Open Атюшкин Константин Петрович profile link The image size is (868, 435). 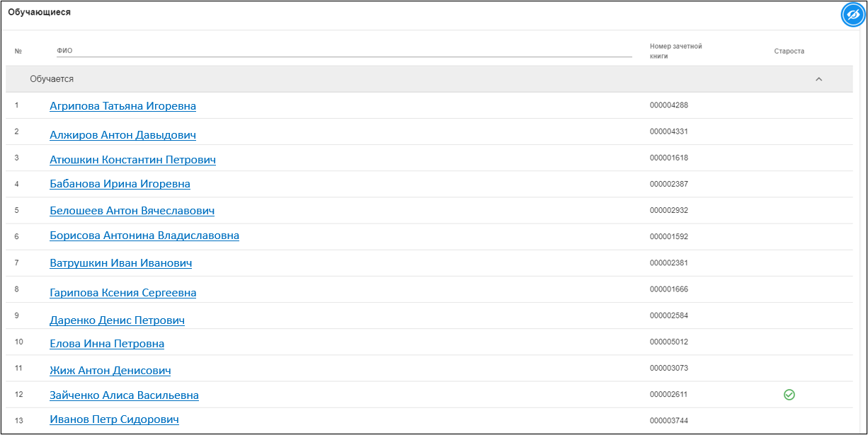pyautogui.click(x=132, y=160)
